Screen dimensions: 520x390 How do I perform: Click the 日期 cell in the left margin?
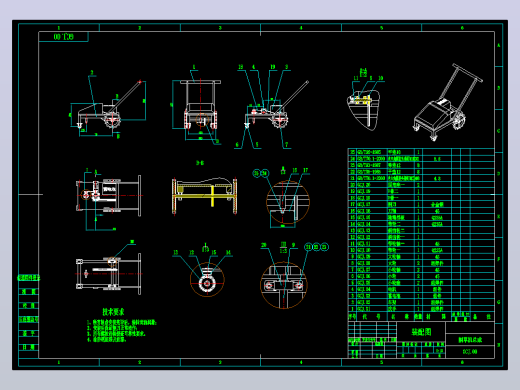click(x=29, y=347)
